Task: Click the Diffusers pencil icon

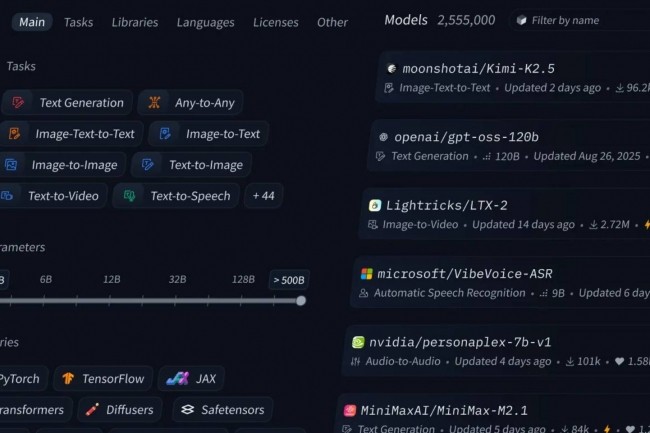Action: 92,409
